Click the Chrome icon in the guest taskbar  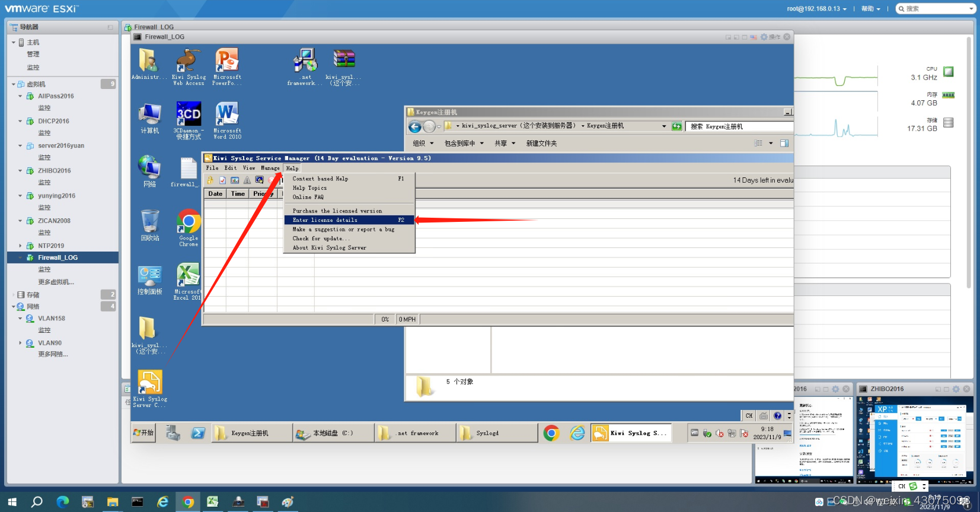(551, 433)
